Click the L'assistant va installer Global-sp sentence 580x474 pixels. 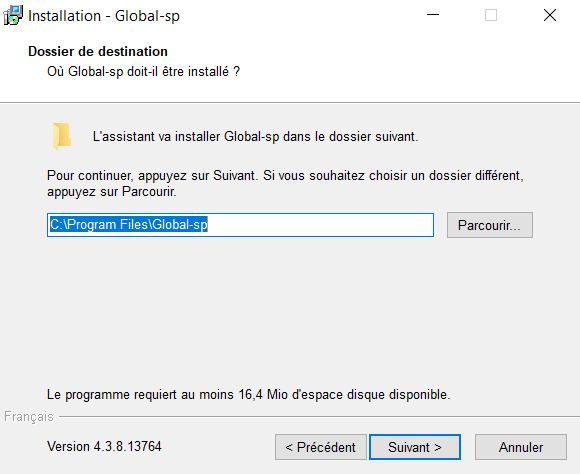point(256,137)
